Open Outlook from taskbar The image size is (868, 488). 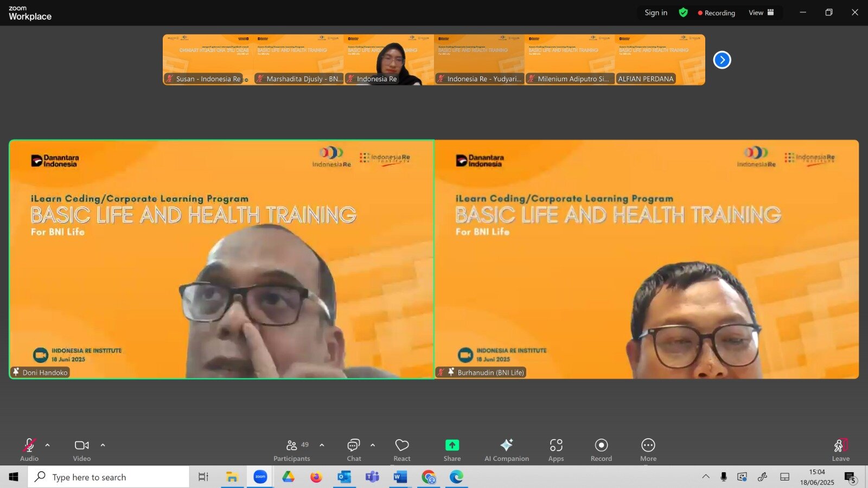(x=344, y=477)
